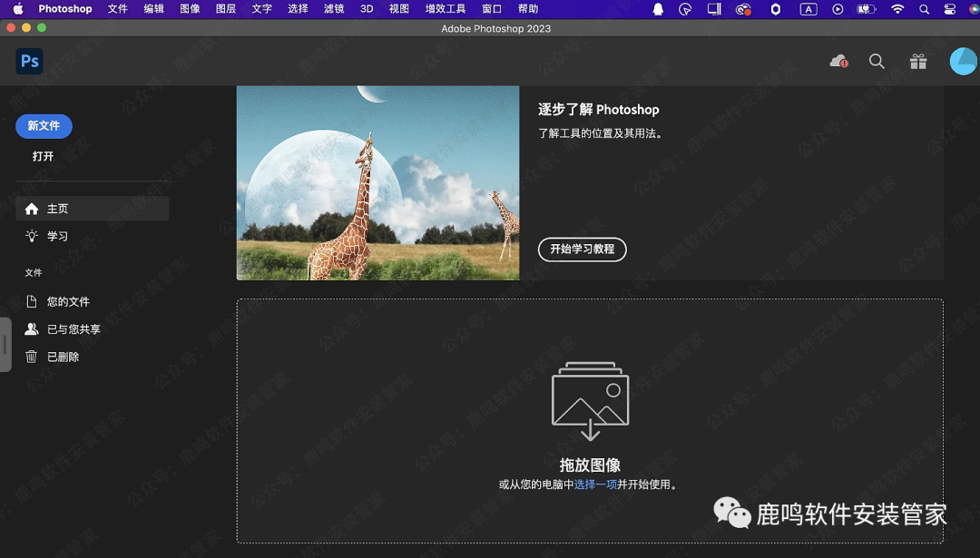Open the what's new gift icon
Viewport: 980px width, 558px height.
917,61
